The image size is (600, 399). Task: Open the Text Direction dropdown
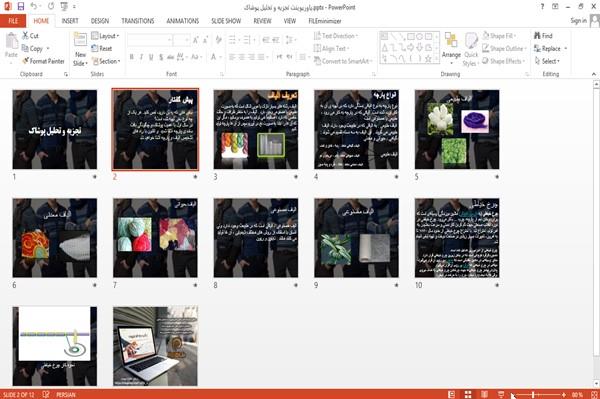[x=336, y=36]
